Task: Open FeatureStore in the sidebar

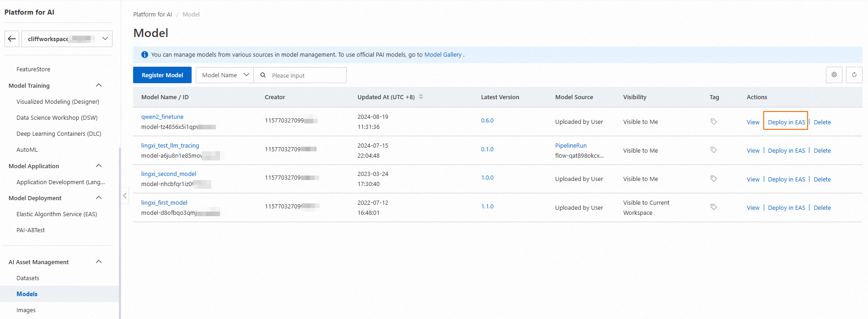Action: pos(33,69)
